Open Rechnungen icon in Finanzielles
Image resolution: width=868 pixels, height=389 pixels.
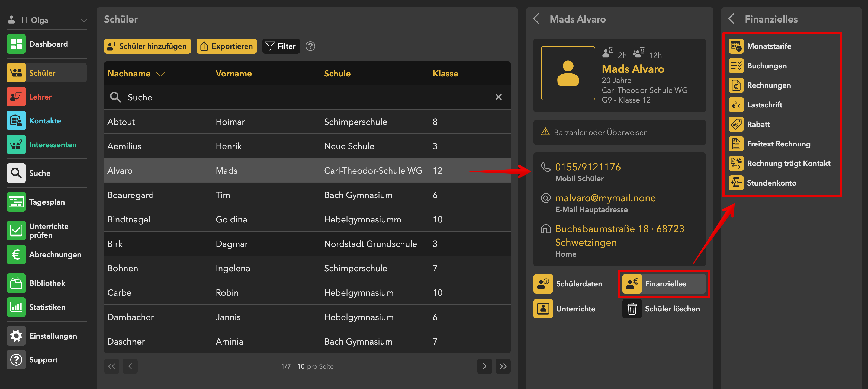coord(736,85)
